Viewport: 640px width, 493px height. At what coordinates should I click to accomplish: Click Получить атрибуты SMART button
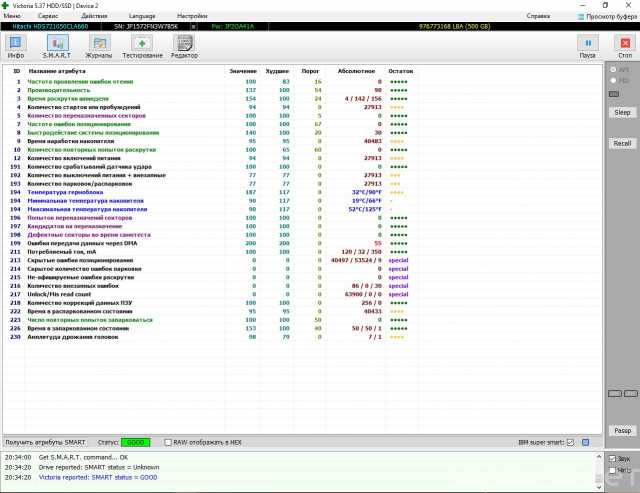[45, 442]
